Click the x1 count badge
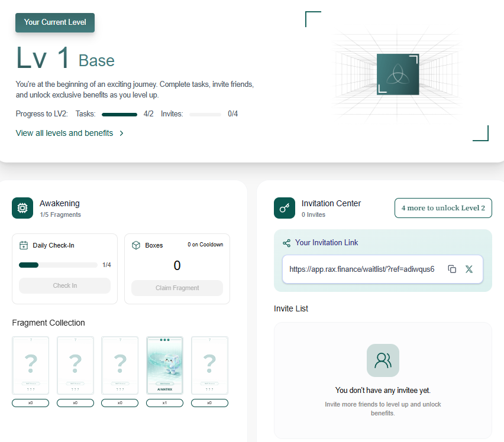This screenshot has width=504, height=442. coord(164,403)
